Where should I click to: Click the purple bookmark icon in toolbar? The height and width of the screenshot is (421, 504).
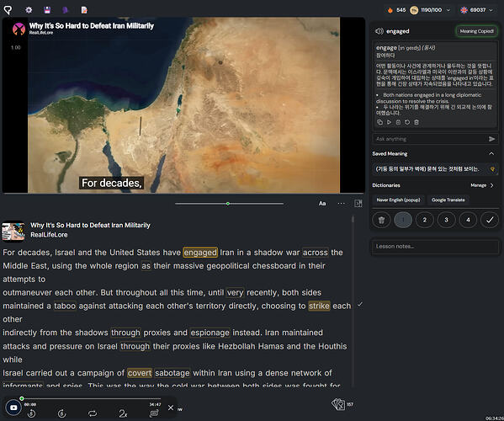click(x=66, y=10)
